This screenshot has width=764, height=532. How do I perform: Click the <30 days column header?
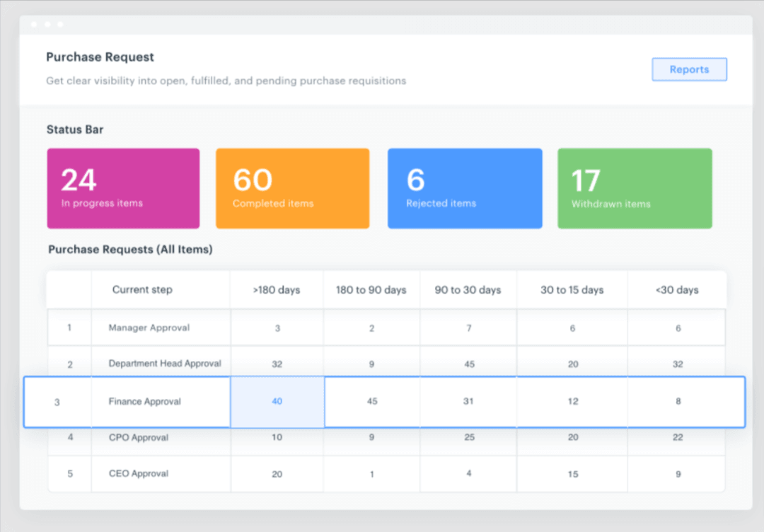676,289
